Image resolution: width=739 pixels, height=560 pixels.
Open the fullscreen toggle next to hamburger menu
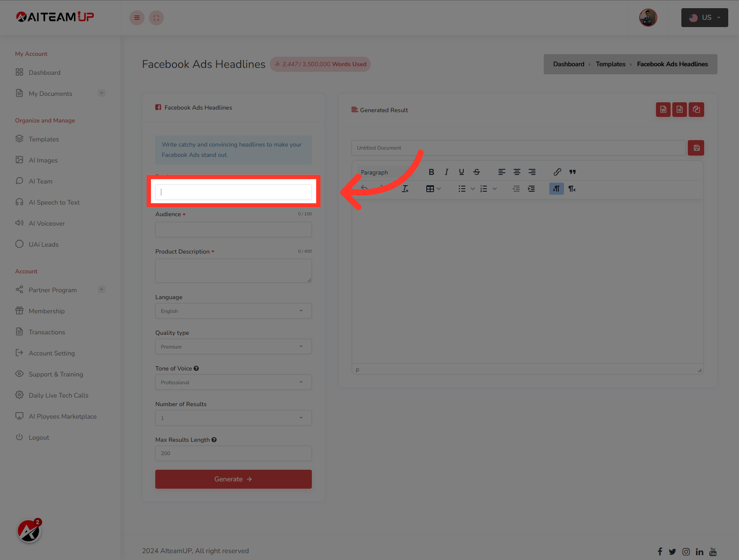[156, 18]
